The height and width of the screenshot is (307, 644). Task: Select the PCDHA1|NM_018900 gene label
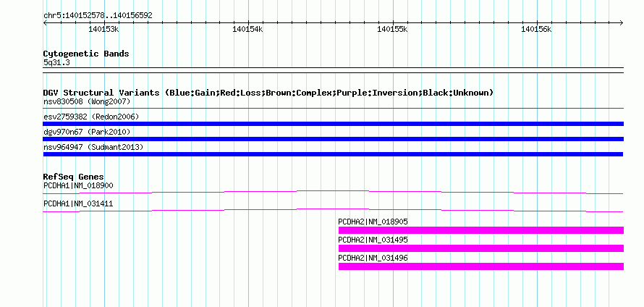click(x=78, y=186)
